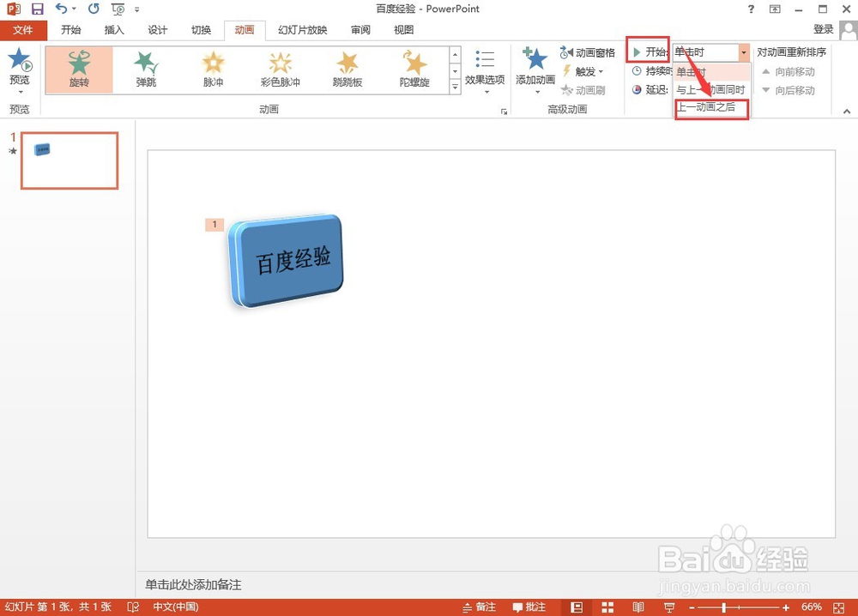
Task: Click 登录 sign in link
Action: click(x=824, y=29)
